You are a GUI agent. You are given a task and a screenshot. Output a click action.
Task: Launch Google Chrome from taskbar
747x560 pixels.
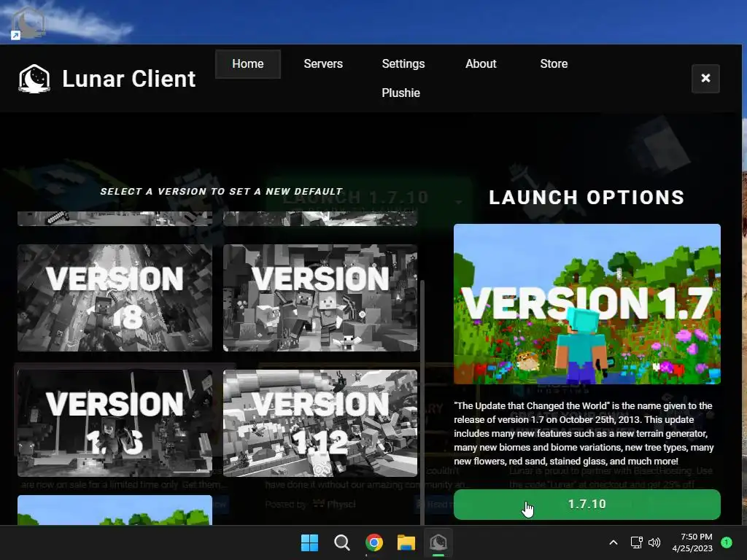(x=374, y=542)
